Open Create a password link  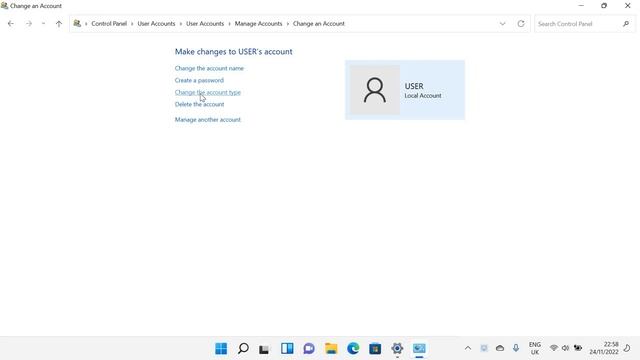tap(199, 80)
